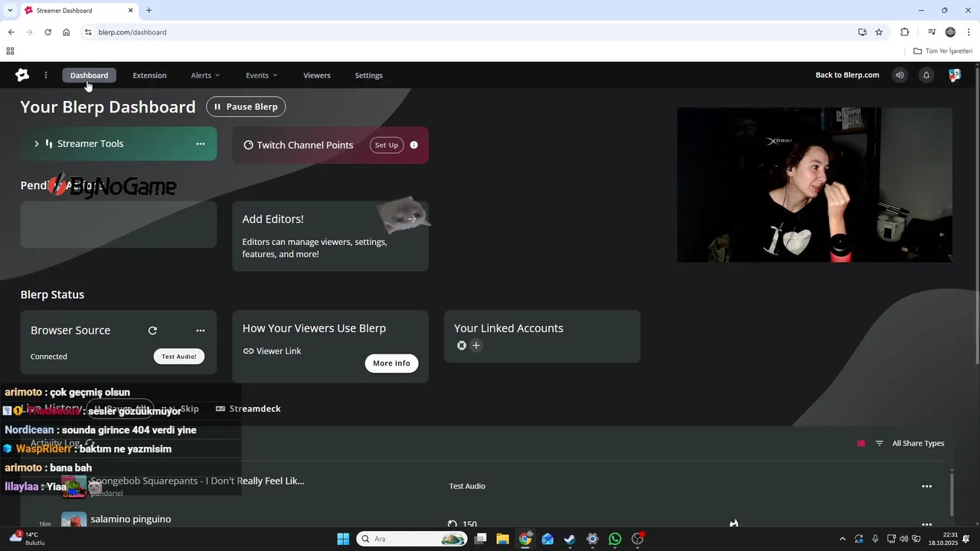
Task: Open Chrome profile avatar
Action: (950, 32)
